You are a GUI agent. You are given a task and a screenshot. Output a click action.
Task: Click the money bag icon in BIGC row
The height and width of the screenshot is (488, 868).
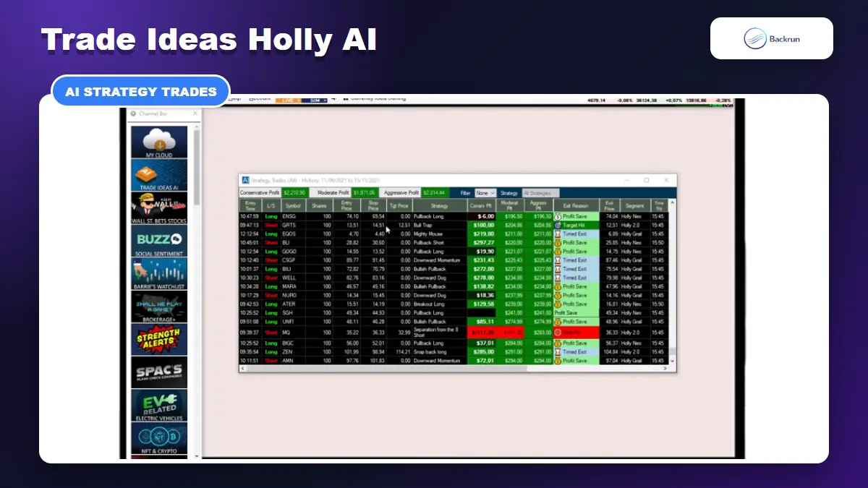tap(558, 343)
